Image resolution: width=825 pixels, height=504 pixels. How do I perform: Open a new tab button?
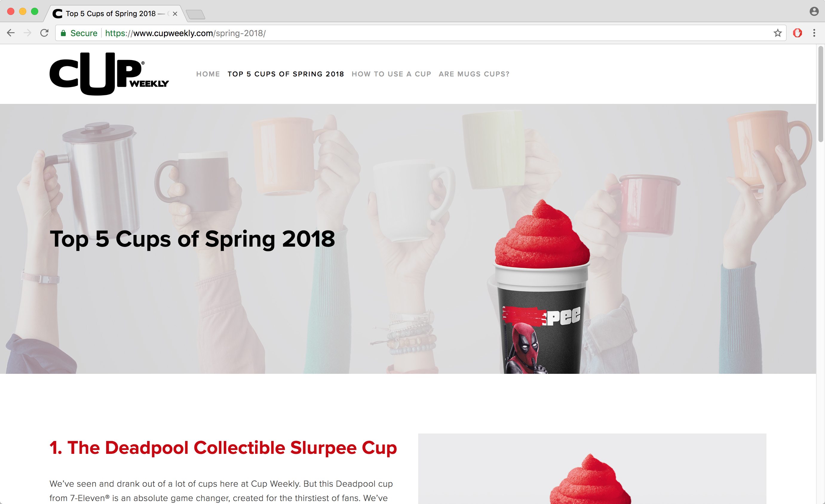195,14
